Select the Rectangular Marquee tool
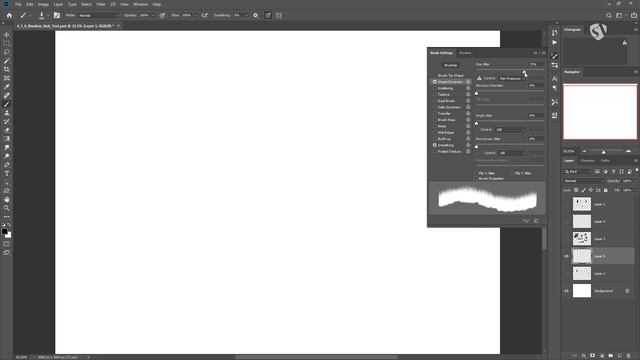Screen dimensions: 640x360 pyautogui.click(x=7, y=43)
